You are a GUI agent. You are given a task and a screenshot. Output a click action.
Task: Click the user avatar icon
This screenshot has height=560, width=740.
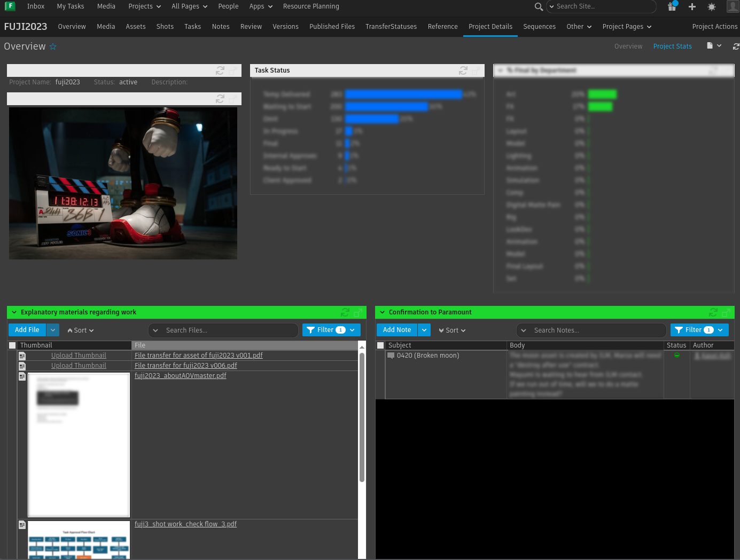(x=733, y=6)
